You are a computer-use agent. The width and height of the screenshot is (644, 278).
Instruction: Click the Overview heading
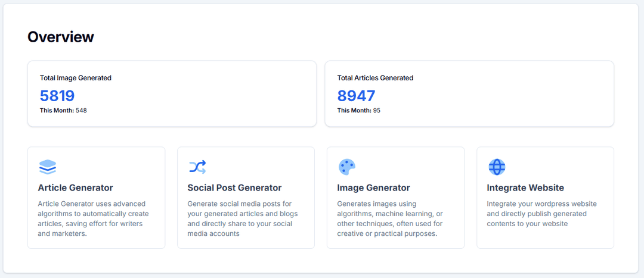61,37
